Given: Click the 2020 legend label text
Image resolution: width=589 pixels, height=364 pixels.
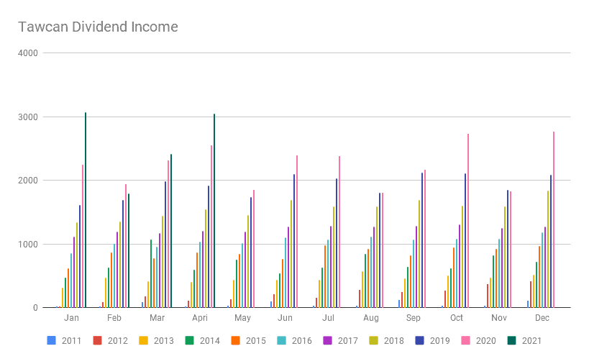Looking at the screenshot, I should pos(487,341).
